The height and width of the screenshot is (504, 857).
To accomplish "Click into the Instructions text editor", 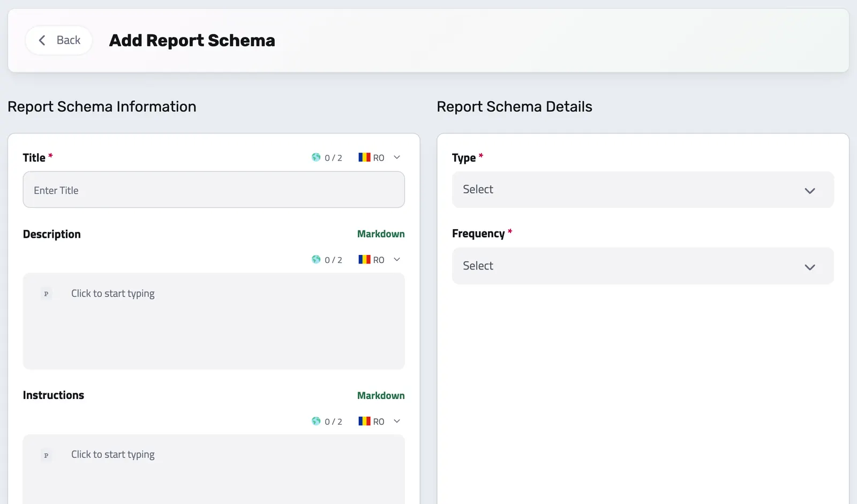I will pos(214,470).
